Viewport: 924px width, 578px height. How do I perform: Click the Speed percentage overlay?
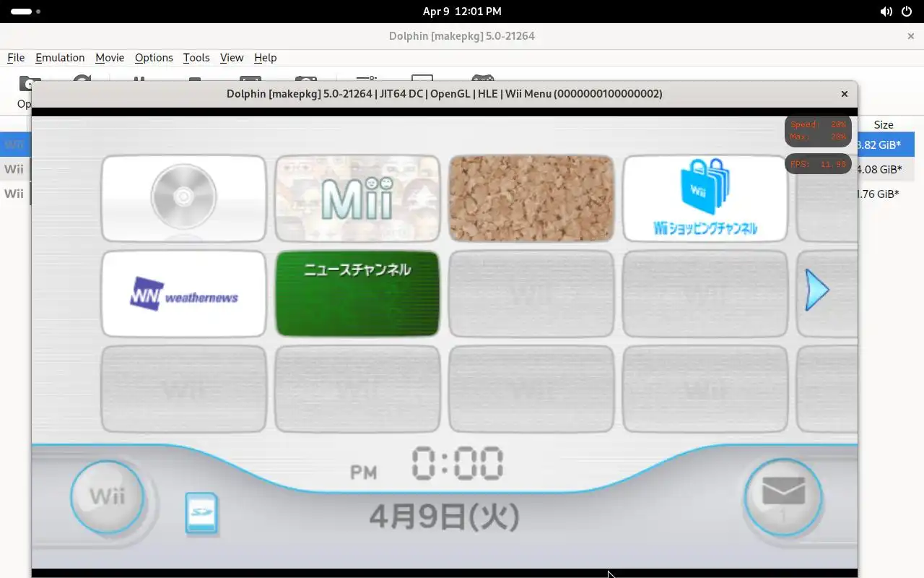[818, 131]
